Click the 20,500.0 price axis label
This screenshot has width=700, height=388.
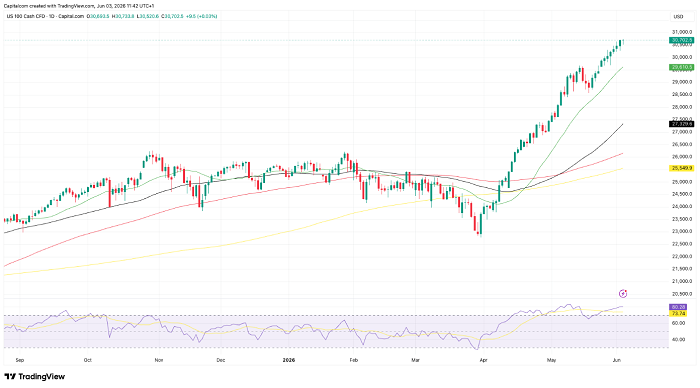click(x=682, y=294)
